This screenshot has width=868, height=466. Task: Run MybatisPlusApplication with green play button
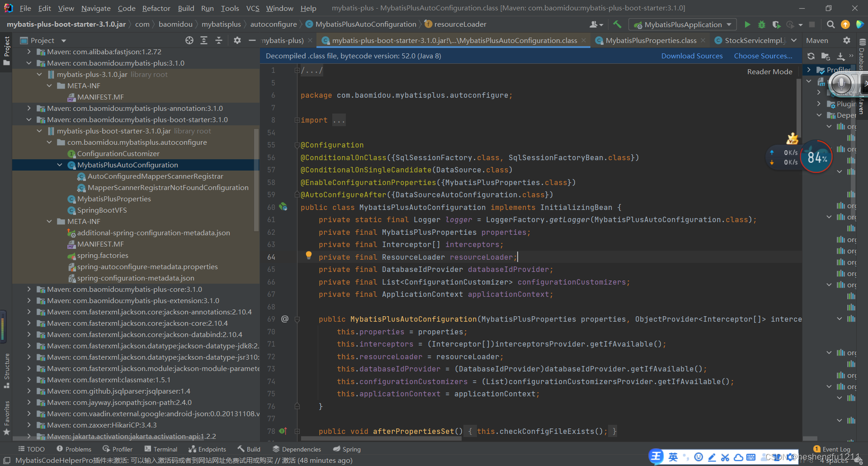coord(747,24)
